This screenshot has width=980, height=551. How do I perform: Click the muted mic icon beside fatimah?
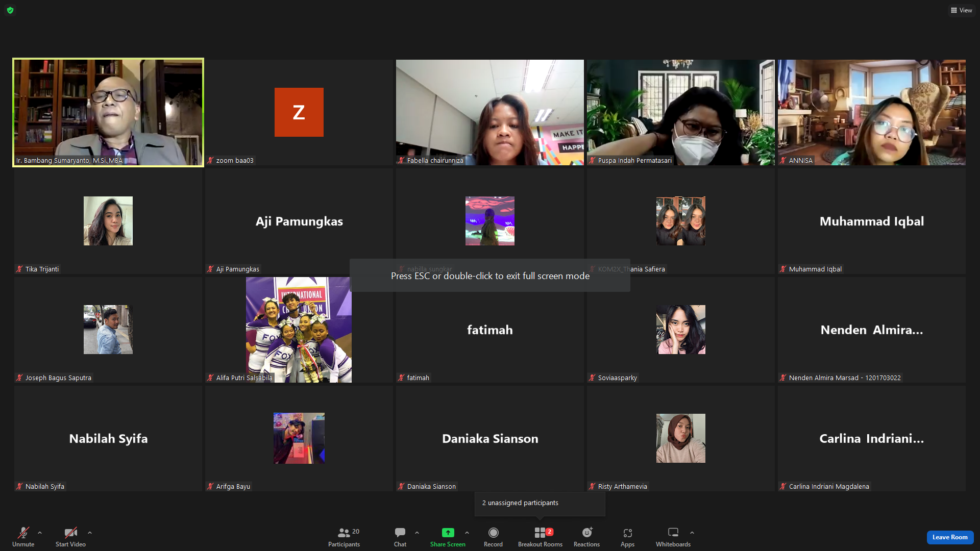[x=401, y=378]
